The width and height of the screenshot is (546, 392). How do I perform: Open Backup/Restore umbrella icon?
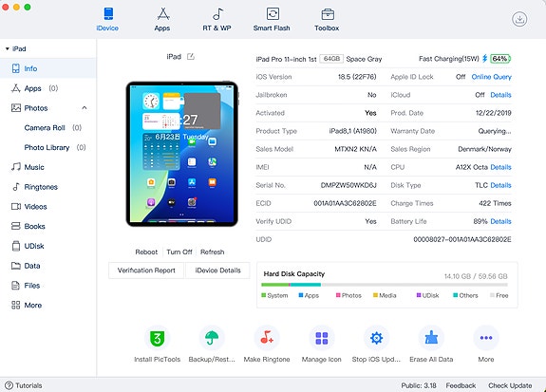(212, 338)
